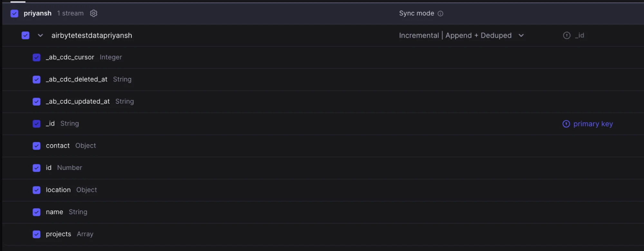Open the priyansh namespace settings gear

pyautogui.click(x=93, y=13)
